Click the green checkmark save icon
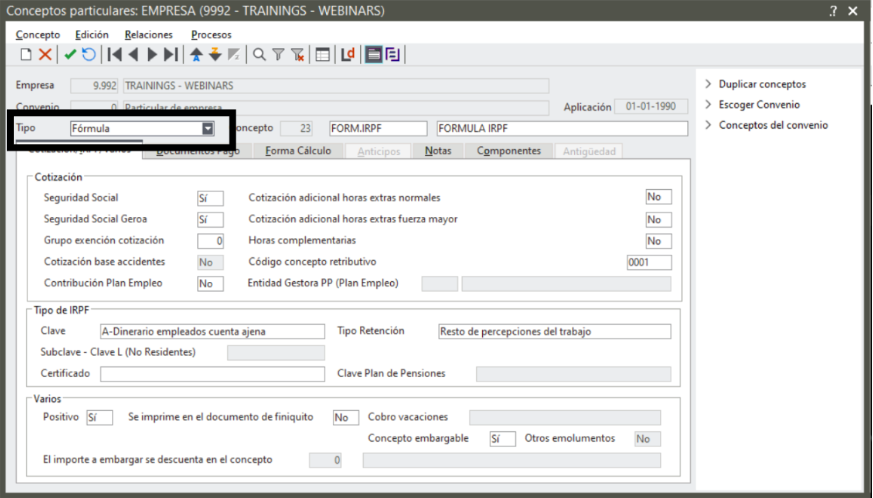Screen dimensions: 873x498 tap(70, 55)
